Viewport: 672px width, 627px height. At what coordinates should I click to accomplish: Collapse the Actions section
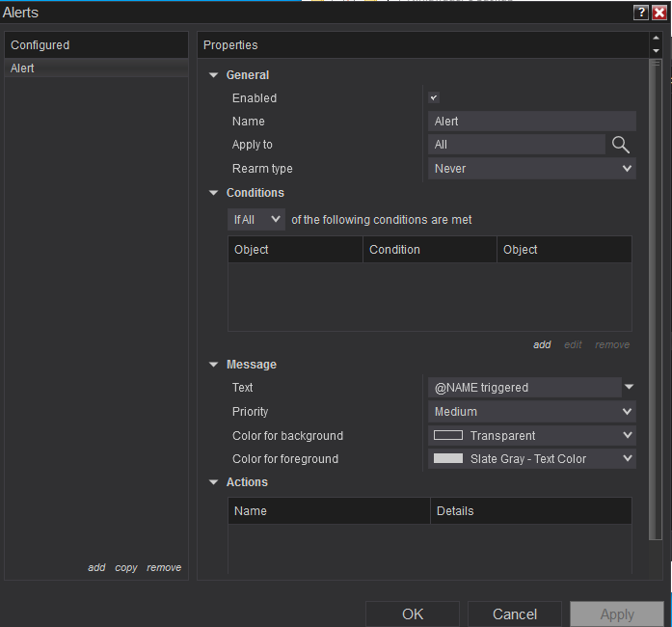pyautogui.click(x=214, y=482)
